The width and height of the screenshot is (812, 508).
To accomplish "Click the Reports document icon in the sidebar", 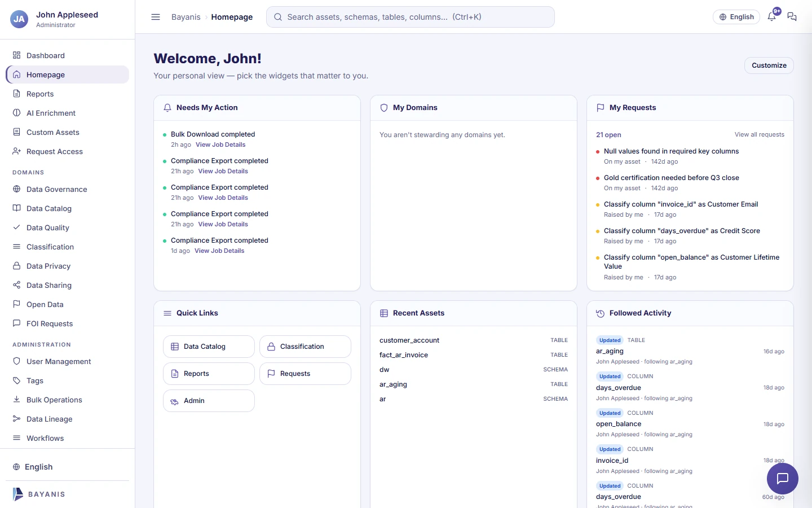I will pyautogui.click(x=16, y=94).
